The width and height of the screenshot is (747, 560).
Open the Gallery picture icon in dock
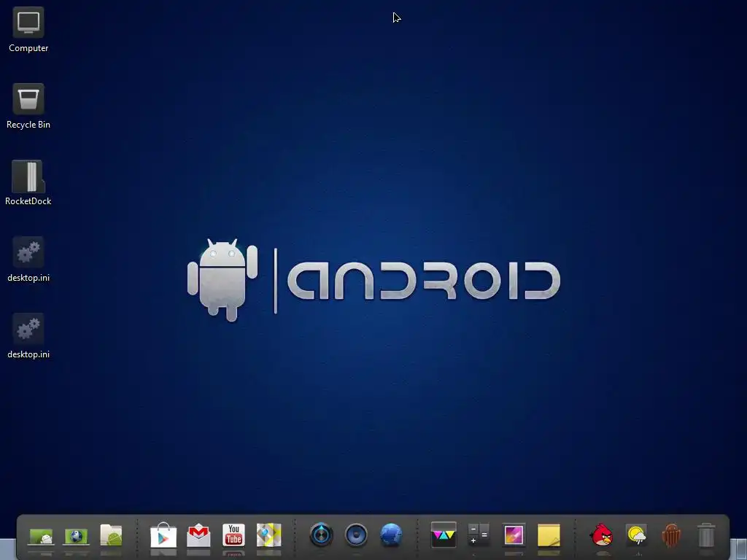(x=514, y=534)
